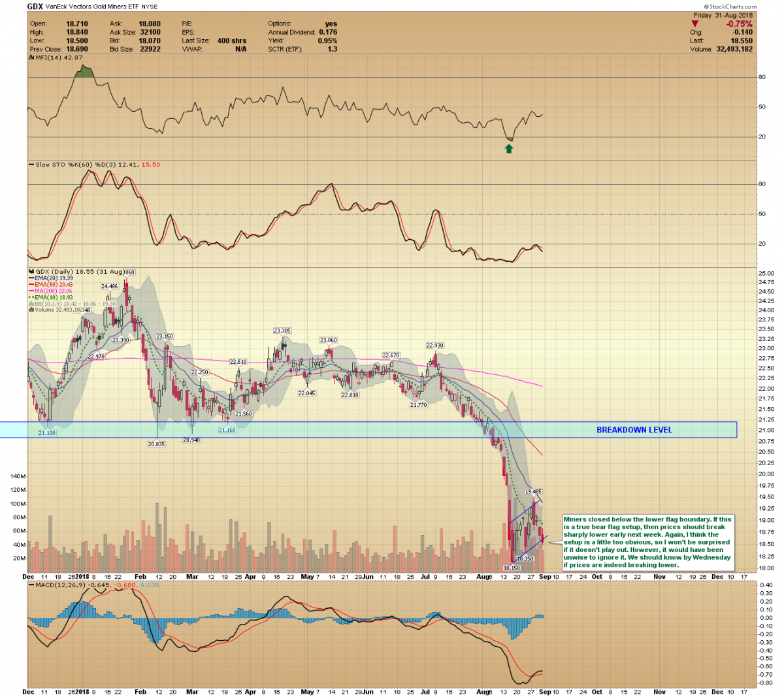Click the GDX ticker symbol title
Image resolution: width=784 pixels, height=697 pixels.
coord(35,7)
